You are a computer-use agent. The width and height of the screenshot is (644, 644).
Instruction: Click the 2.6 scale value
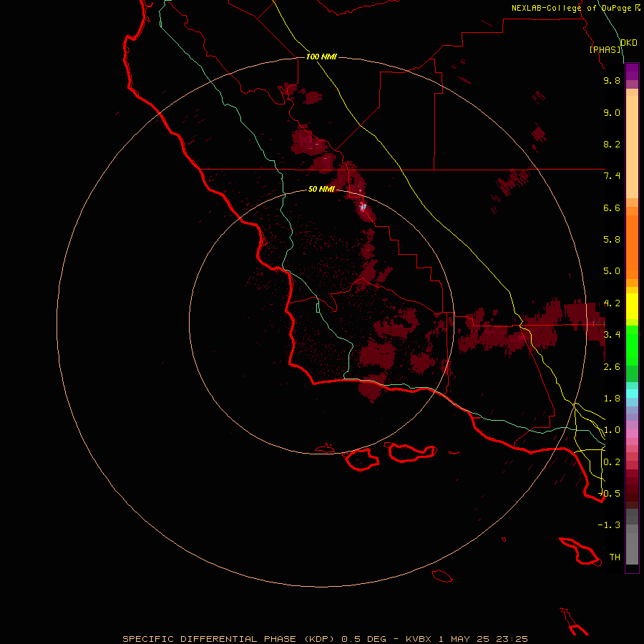(612, 367)
